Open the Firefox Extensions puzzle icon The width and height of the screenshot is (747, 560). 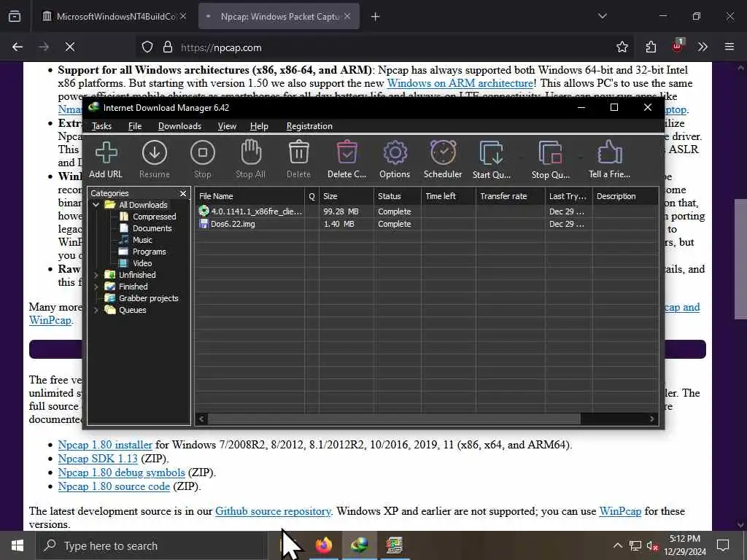coord(651,47)
